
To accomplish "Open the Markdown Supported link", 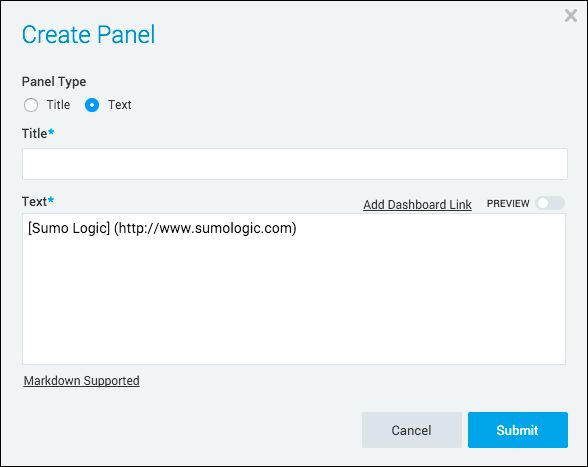I will tap(81, 380).
